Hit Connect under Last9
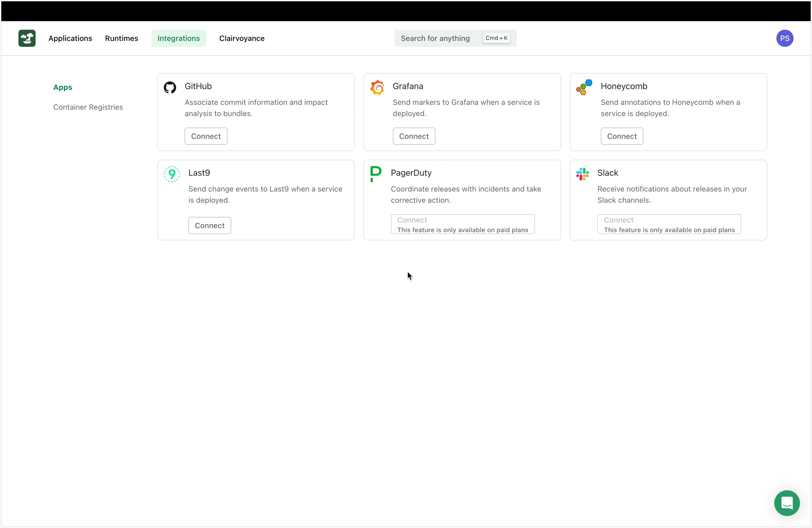 209,225
